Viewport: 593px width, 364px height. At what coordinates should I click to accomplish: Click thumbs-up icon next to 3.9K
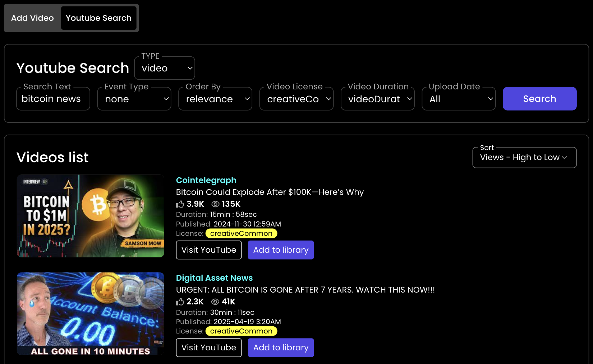coord(180,204)
